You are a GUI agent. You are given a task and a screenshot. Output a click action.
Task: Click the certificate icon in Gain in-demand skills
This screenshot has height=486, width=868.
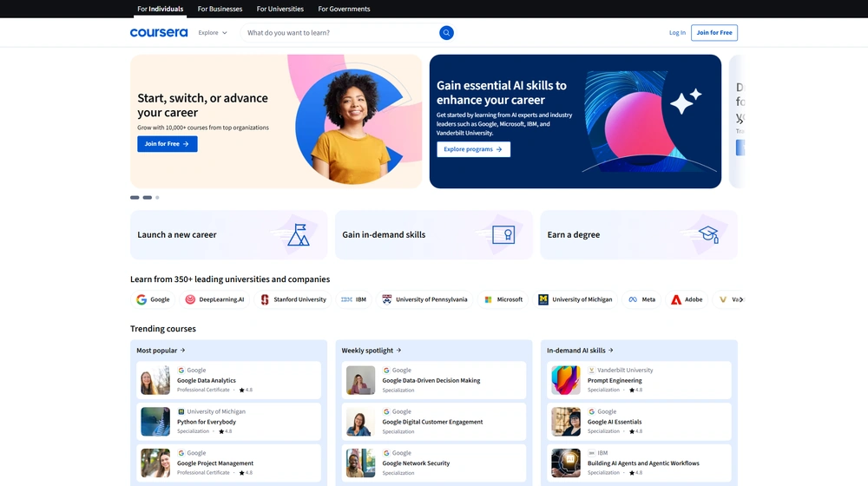[x=503, y=234]
